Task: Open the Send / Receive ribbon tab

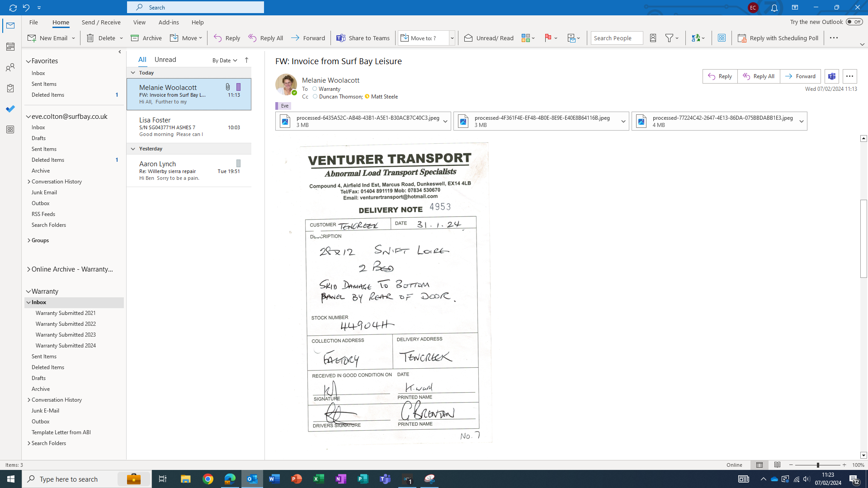Action: click(x=101, y=22)
